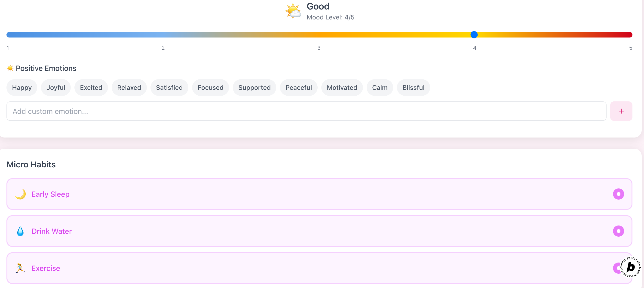The height and width of the screenshot is (288, 644).
Task: Click the moon icon beside Early Sleep
Action: [x=21, y=194]
